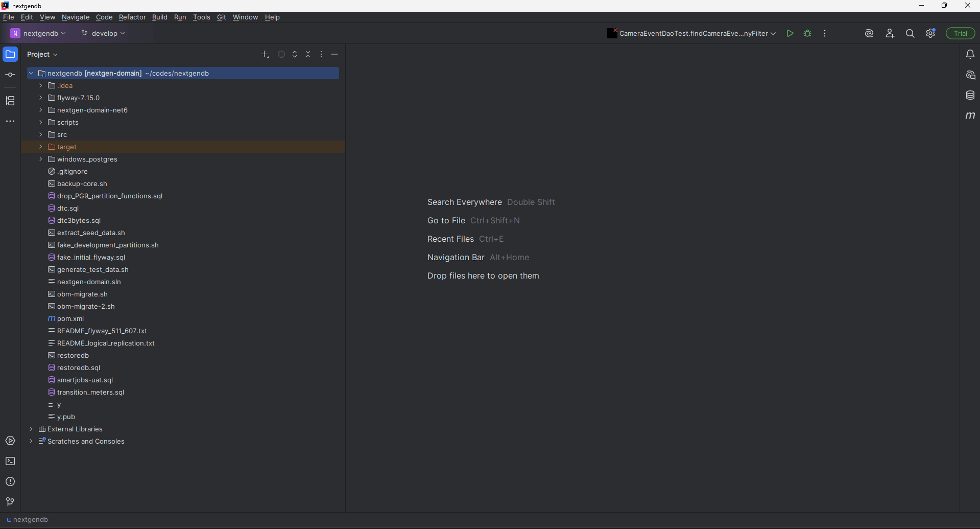Open the Git tool window
The height and width of the screenshot is (529, 980).
[10, 502]
